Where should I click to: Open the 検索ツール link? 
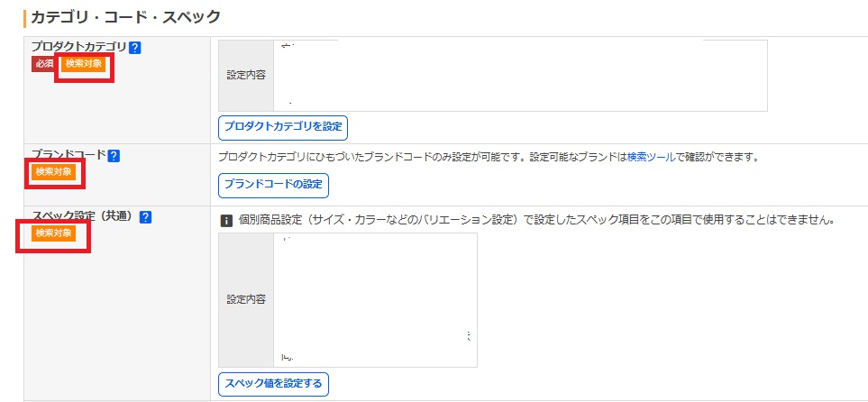[x=650, y=157]
